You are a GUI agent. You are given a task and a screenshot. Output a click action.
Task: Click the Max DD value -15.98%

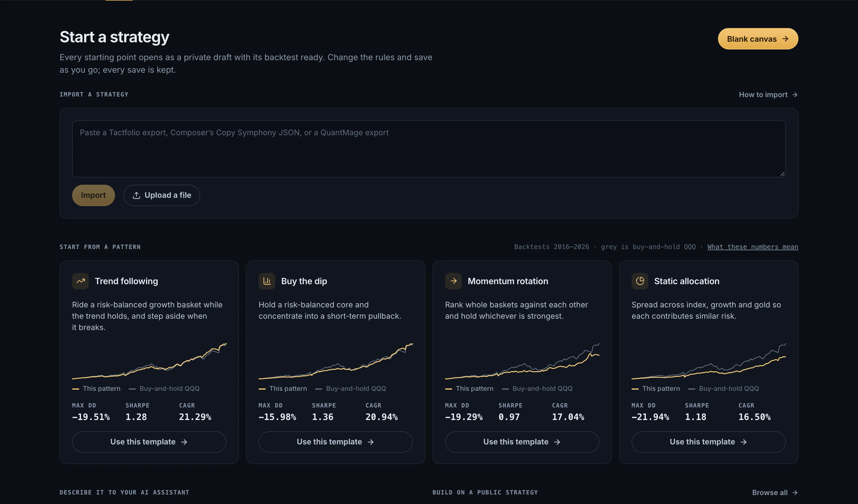[x=277, y=417]
